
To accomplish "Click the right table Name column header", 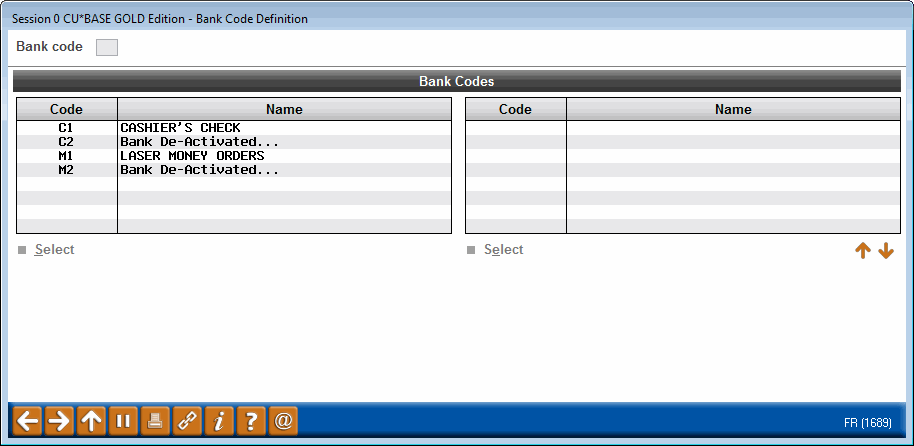I will point(733,109).
